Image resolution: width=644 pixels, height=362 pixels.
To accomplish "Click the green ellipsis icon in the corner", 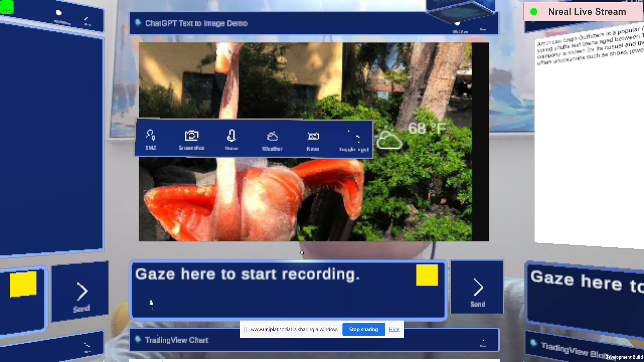I will click(7, 7).
